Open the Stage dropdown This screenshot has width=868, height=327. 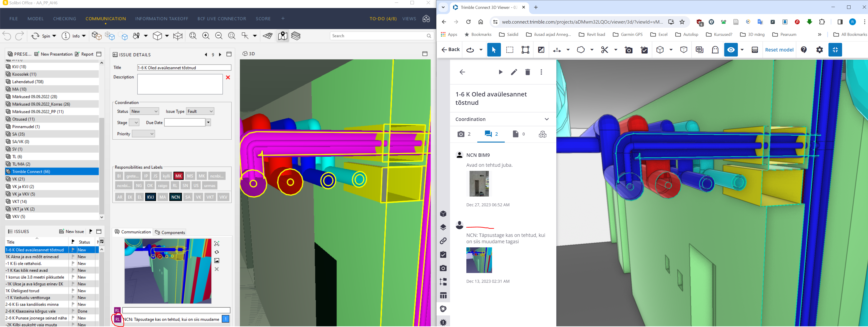(134, 123)
